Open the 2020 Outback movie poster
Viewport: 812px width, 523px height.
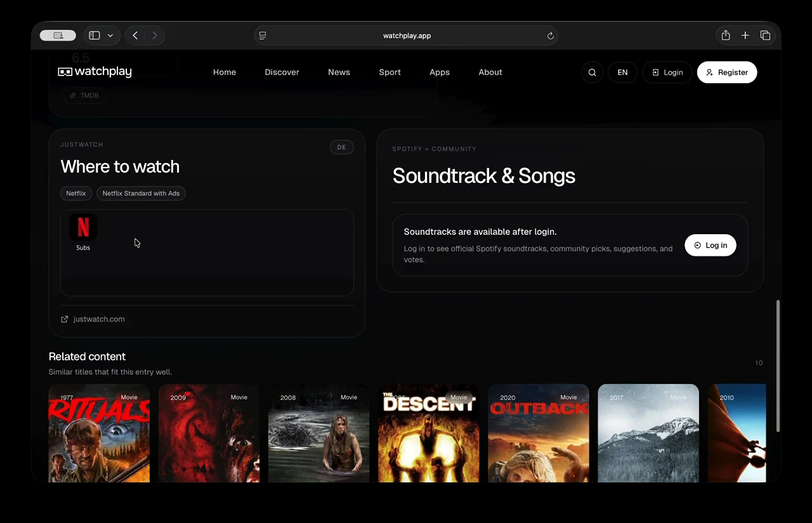(539, 433)
